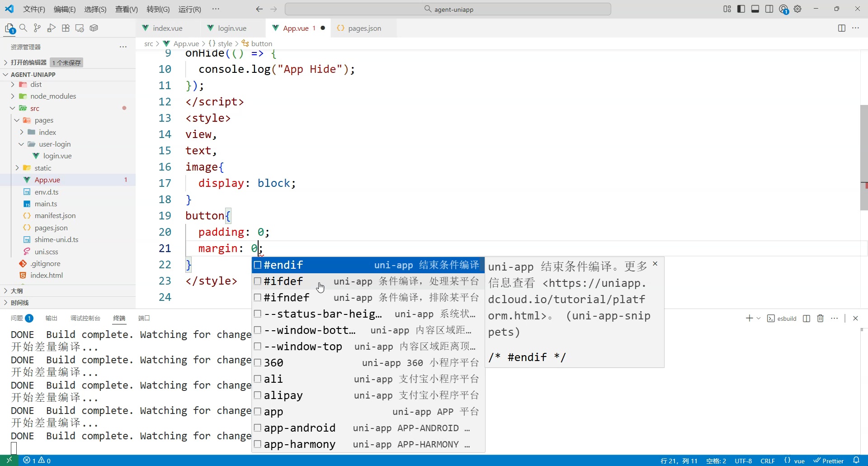Viewport: 868px width, 466px height.
Task: Click the UTF-8 encoding indicator
Action: [x=744, y=461]
